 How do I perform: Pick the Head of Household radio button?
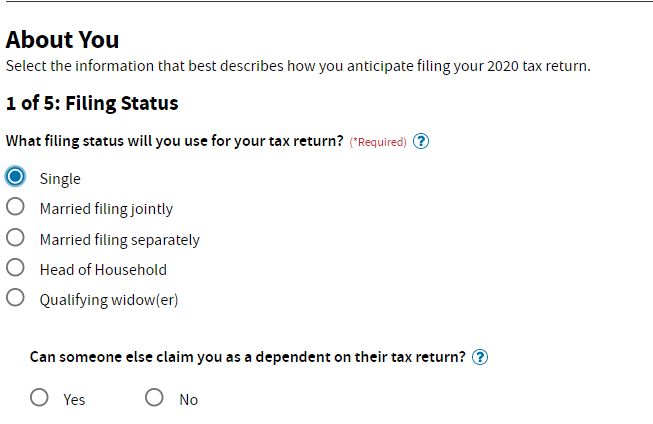15,267
